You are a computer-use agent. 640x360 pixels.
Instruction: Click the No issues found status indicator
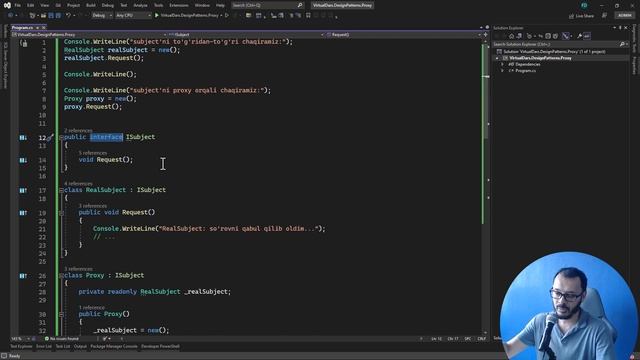(61, 339)
